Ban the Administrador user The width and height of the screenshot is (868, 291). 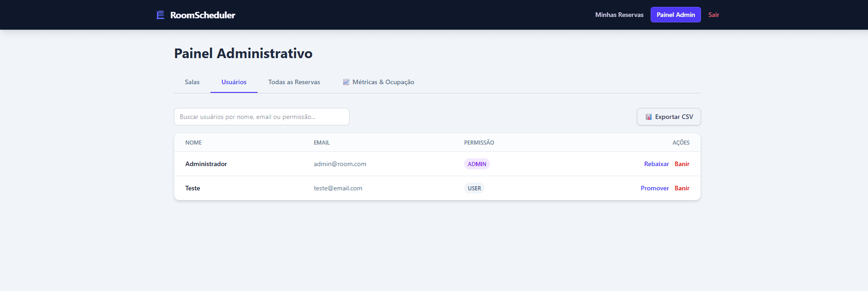point(682,164)
